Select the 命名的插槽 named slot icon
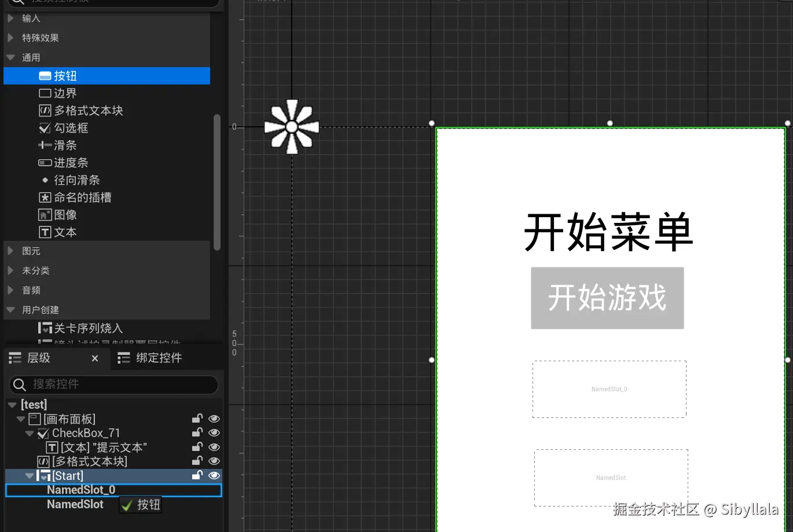This screenshot has height=532, width=793. pyautogui.click(x=45, y=197)
